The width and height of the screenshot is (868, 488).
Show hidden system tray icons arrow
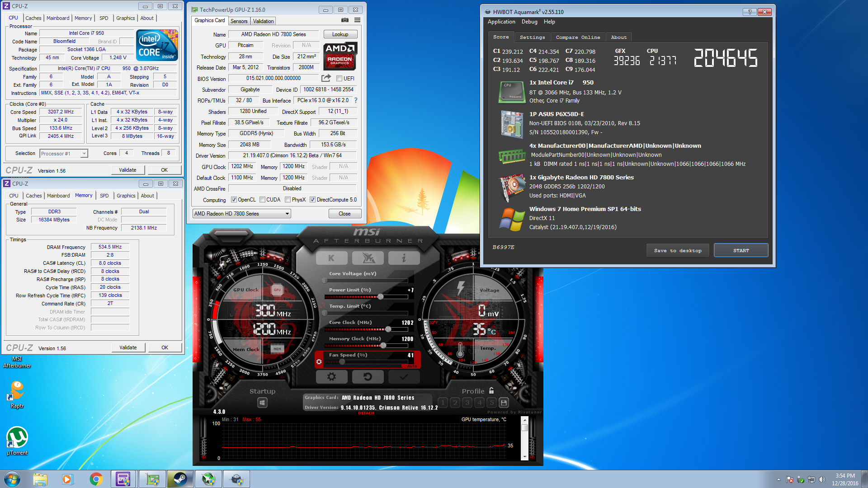pos(778,479)
